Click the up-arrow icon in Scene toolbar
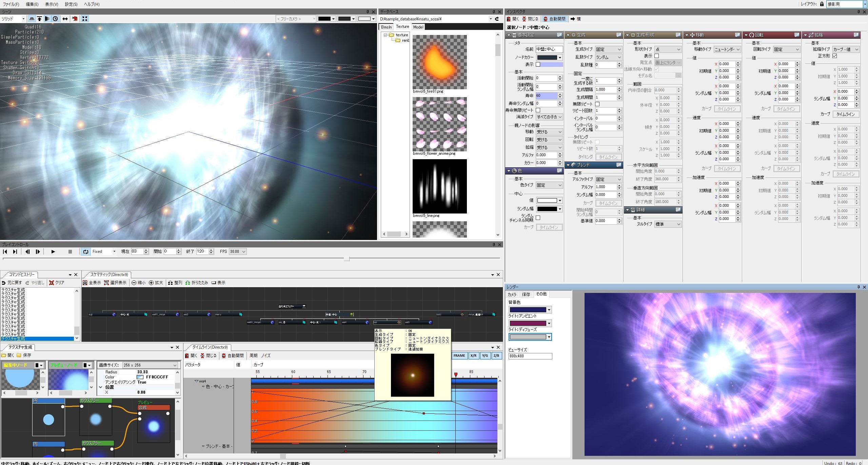The image size is (868, 465). 40,19
